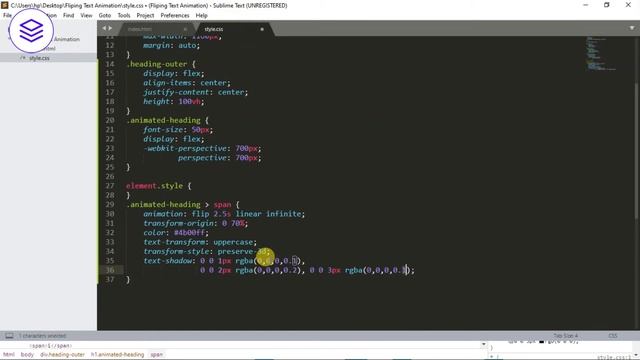Click the Sublime Text app icon in title bar
The image size is (640, 360).
pyautogui.click(x=4, y=5)
